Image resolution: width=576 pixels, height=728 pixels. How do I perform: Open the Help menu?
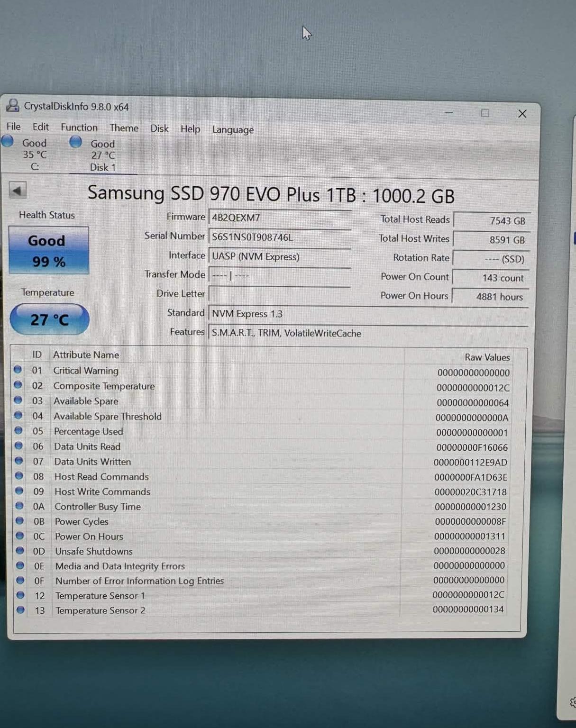coord(190,129)
